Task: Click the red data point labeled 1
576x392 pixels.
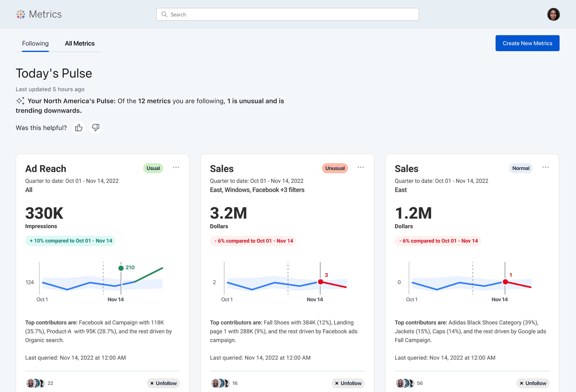Action: tap(505, 282)
